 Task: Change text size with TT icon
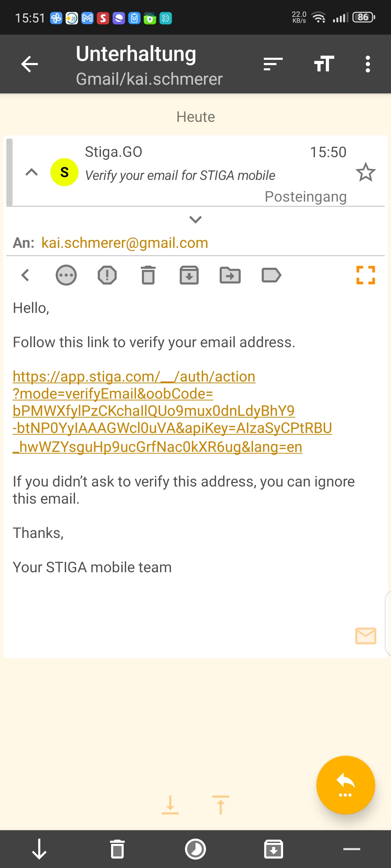click(324, 64)
